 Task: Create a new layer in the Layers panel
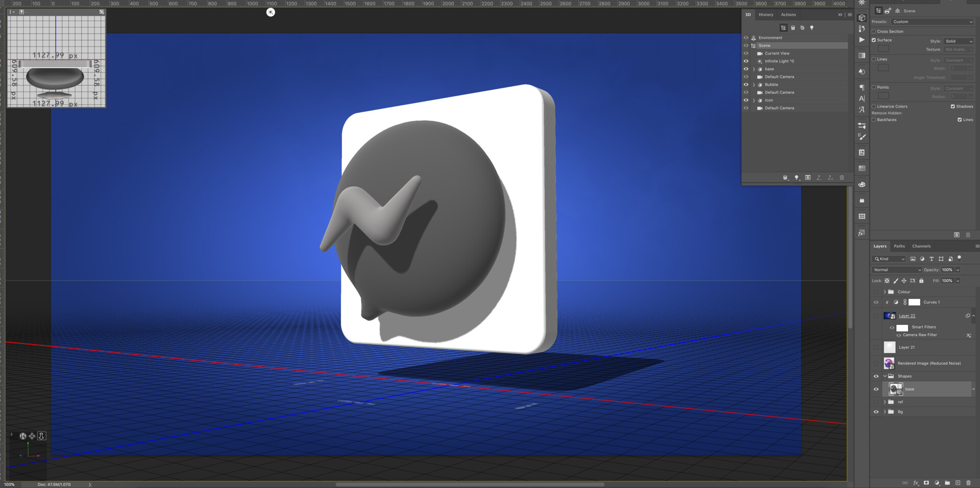click(958, 483)
